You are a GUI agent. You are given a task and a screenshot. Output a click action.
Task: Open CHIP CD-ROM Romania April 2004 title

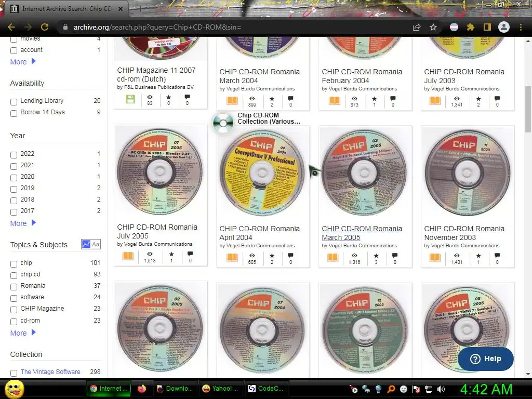[260, 233]
